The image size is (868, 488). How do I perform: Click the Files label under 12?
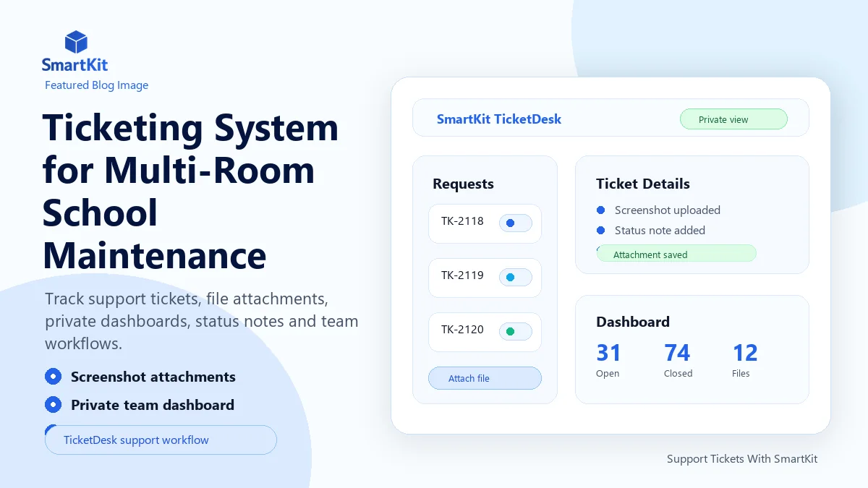tap(741, 374)
